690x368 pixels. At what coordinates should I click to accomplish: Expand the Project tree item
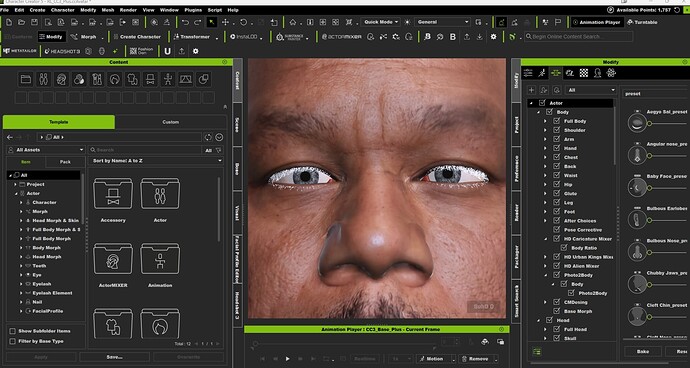click(15, 184)
